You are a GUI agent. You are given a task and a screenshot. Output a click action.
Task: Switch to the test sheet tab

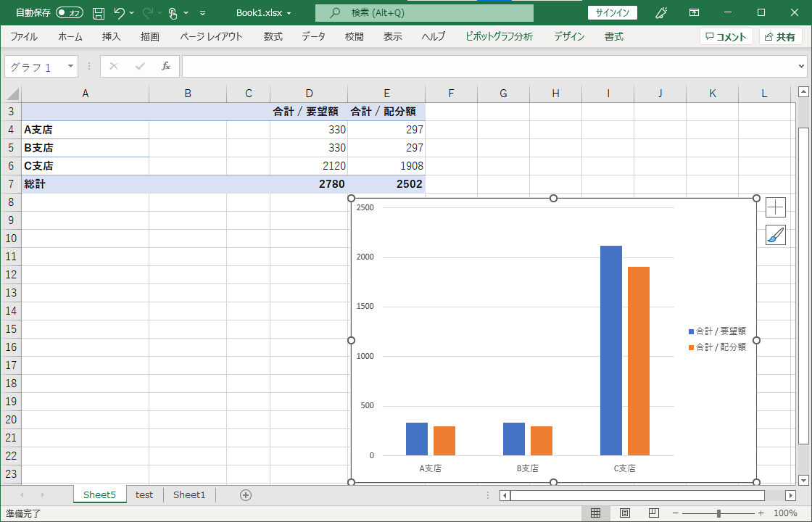[x=144, y=495]
